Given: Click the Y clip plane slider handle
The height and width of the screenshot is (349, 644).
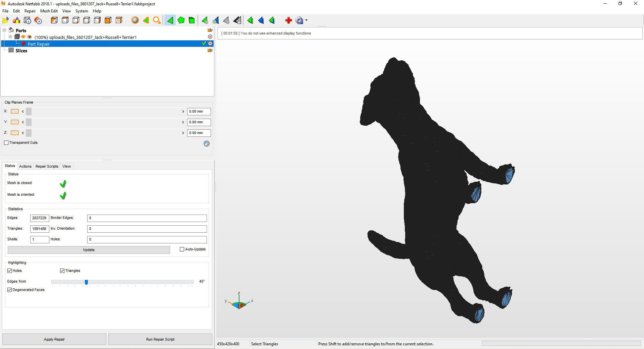Looking at the screenshot, I should (x=29, y=122).
